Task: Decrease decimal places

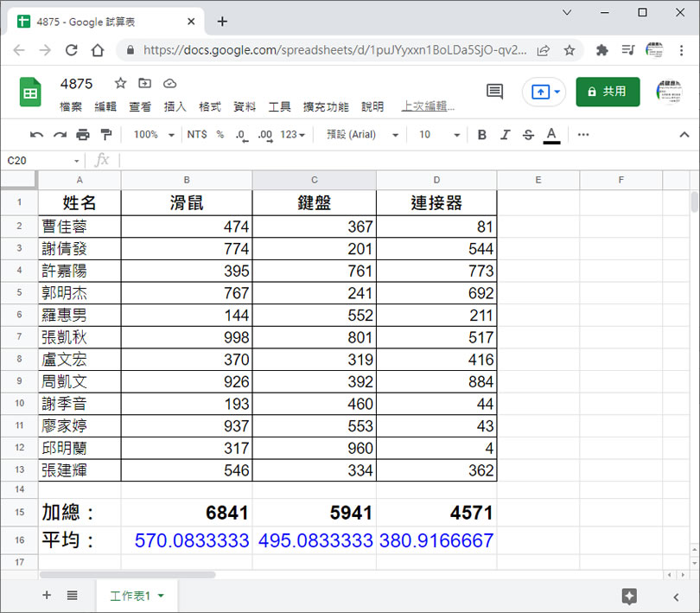Action: click(241, 136)
